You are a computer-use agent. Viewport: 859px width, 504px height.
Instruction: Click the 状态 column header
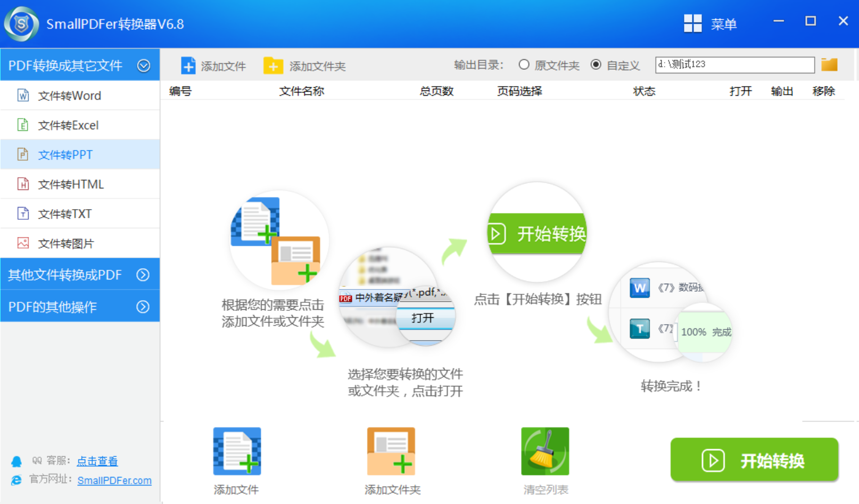(644, 91)
